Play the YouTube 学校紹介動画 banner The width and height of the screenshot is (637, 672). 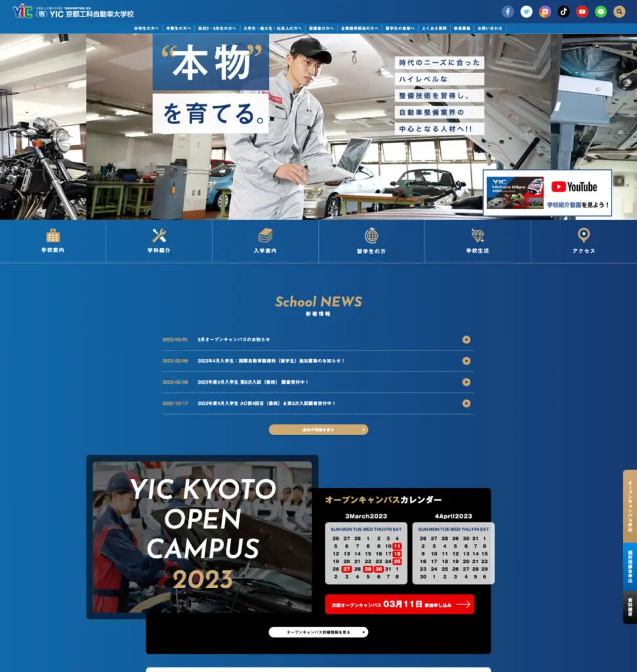click(547, 192)
